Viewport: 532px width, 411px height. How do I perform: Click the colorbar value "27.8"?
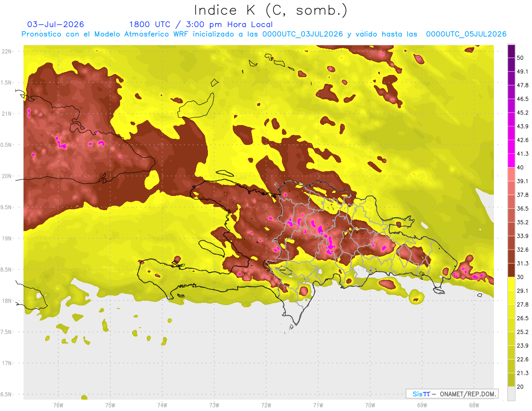point(523,305)
